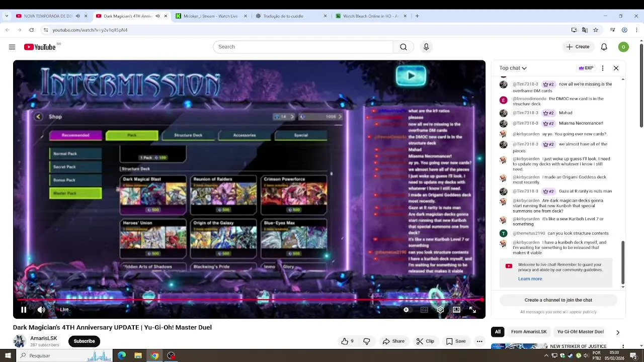Grab the live chat scrollbar
644x362 pixels.
(623, 262)
